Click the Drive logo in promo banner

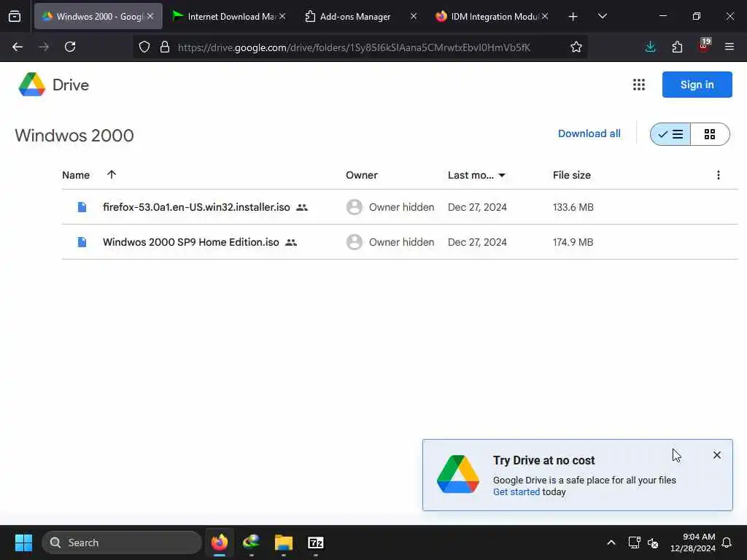(x=458, y=474)
